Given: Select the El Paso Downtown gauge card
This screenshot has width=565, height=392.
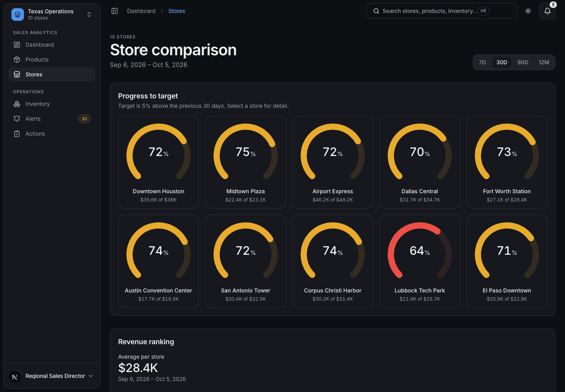Looking at the screenshot, I should click(507, 261).
